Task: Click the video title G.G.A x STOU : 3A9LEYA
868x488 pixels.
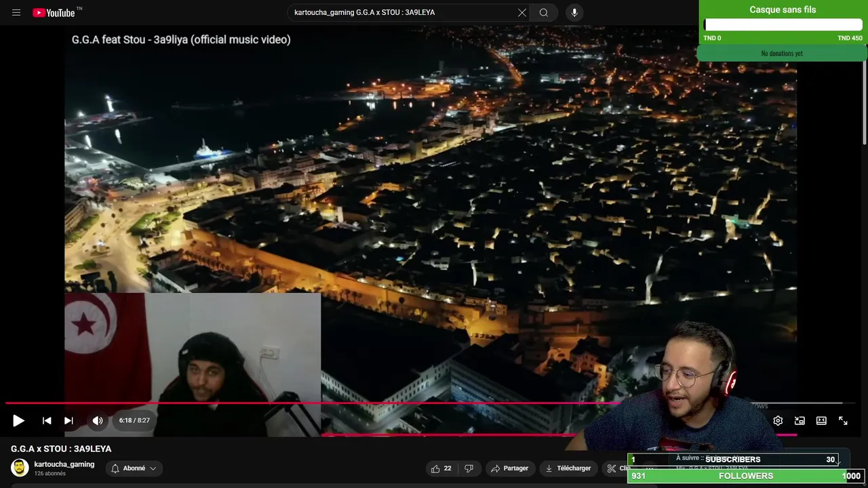Action: pos(61,449)
